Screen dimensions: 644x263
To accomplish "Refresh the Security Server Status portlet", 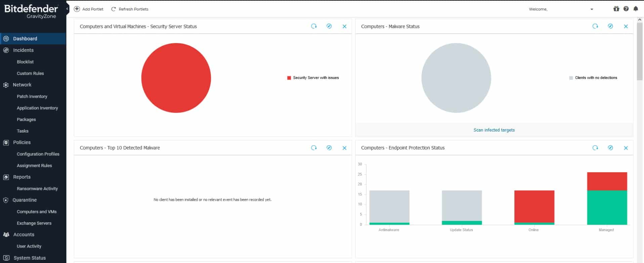I will pyautogui.click(x=314, y=26).
